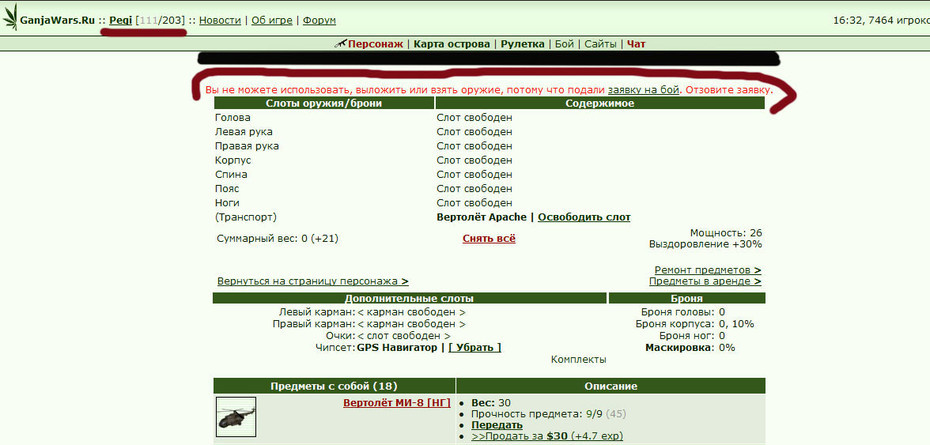Click Вернуться на страницу персонажа
Image resolution: width=930 pixels, height=445 pixels.
click(x=313, y=281)
